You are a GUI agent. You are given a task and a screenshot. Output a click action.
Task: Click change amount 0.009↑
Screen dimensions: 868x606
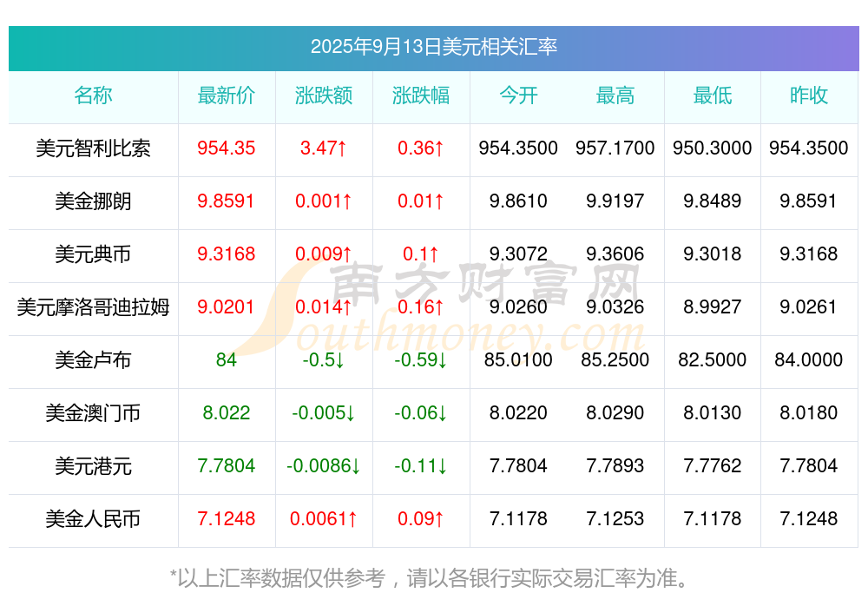pyautogui.click(x=324, y=254)
